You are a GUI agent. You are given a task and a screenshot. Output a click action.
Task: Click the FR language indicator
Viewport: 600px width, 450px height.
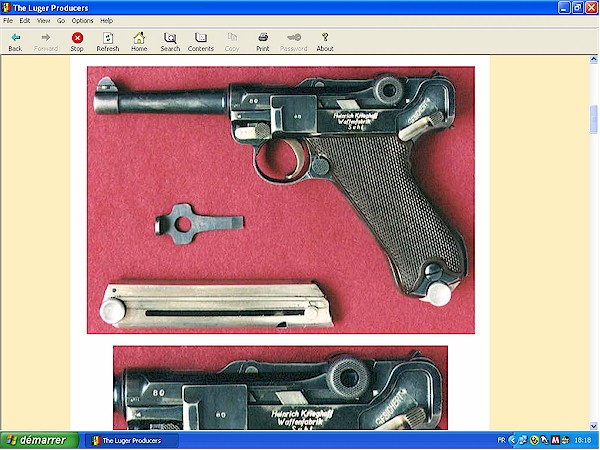[x=501, y=440]
